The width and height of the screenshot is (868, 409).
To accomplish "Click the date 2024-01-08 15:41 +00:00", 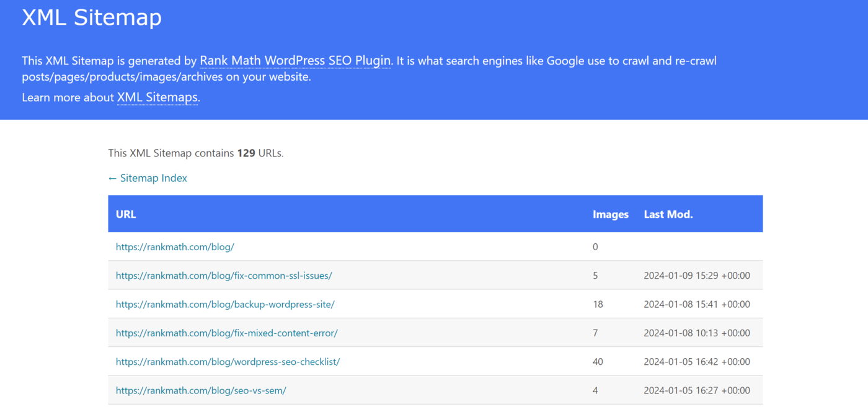I will click(x=697, y=304).
